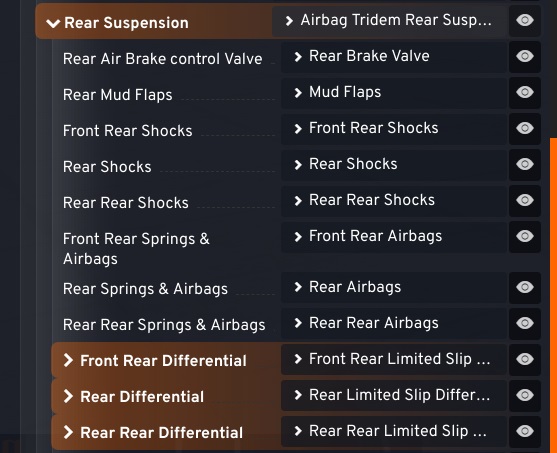Hide the Rear Limited Slip Differential
This screenshot has width=557, height=453.
(x=525, y=395)
